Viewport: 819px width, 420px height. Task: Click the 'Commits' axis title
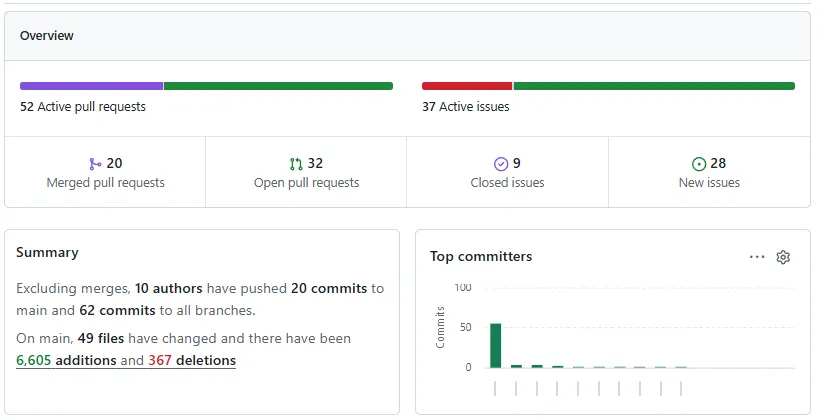[x=440, y=328]
